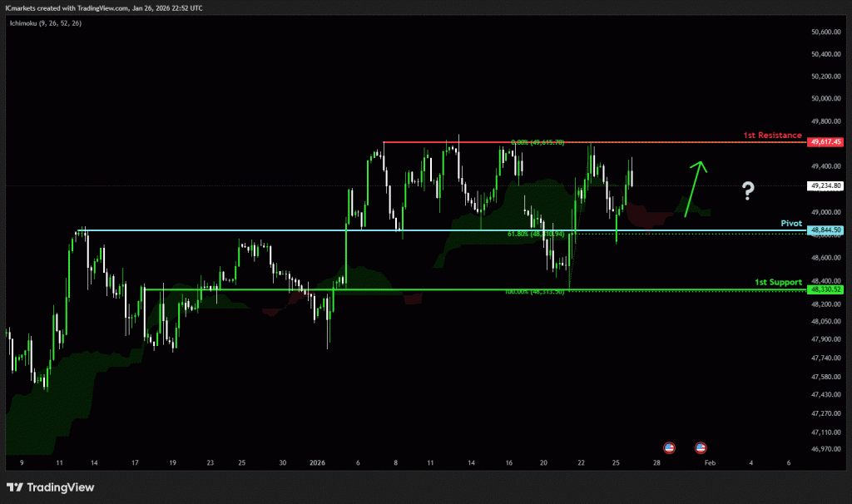Screen dimensions: 852x504
Task: Click the white question mark annotation
Action: pos(748,191)
